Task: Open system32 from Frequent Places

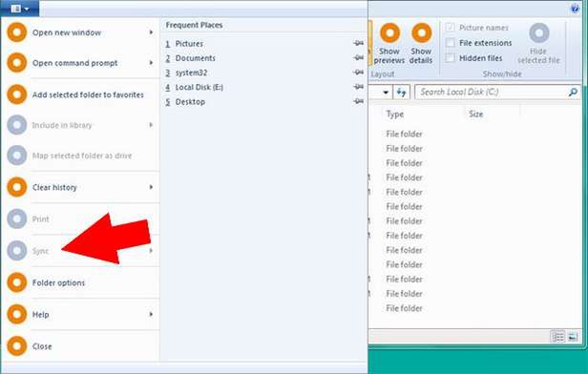Action: pos(191,73)
